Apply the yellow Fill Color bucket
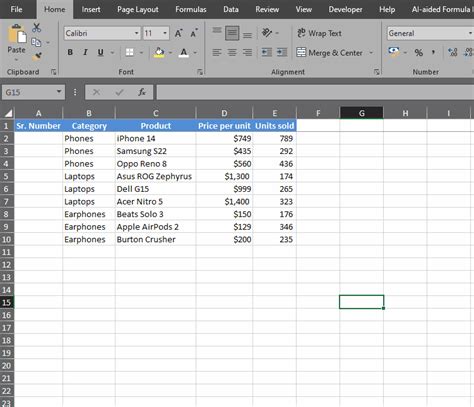The width and height of the screenshot is (474, 407). [x=159, y=52]
